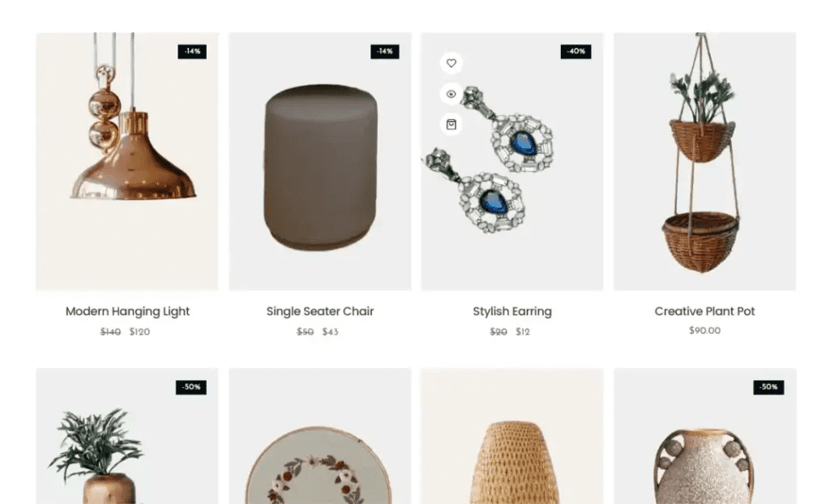Select the hanging basket plant pot image

pyautogui.click(x=704, y=161)
